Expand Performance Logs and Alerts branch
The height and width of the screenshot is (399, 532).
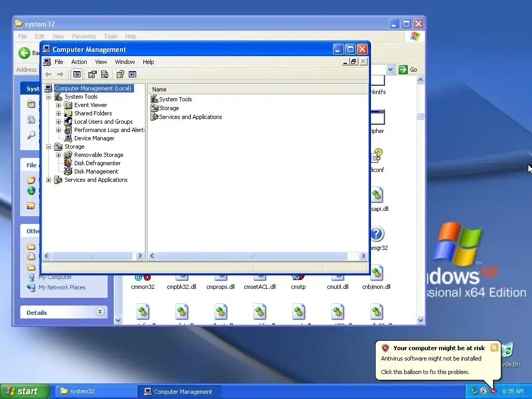coord(58,130)
